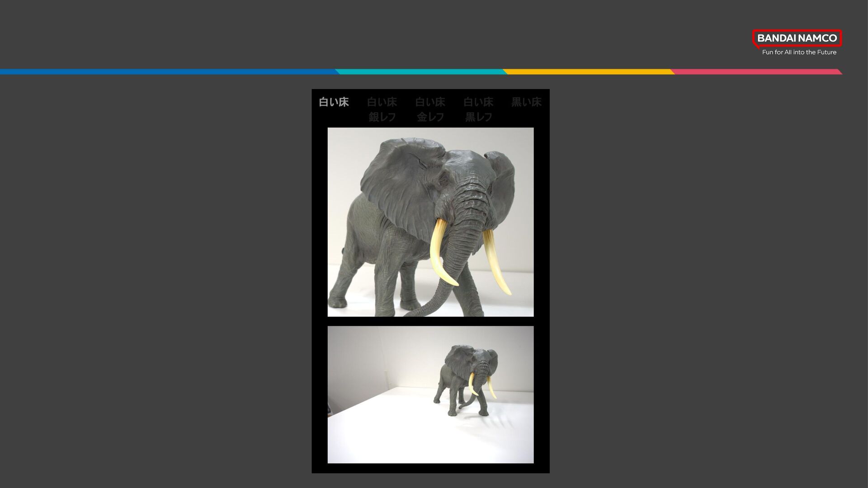The image size is (868, 488).
Task: Click the pink segment of the stripe
Action: coord(755,72)
